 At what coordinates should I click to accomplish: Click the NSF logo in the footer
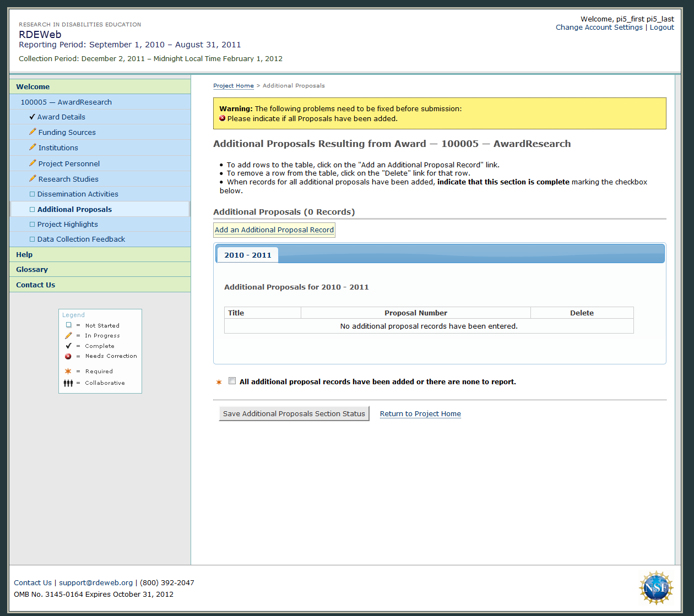tap(656, 588)
